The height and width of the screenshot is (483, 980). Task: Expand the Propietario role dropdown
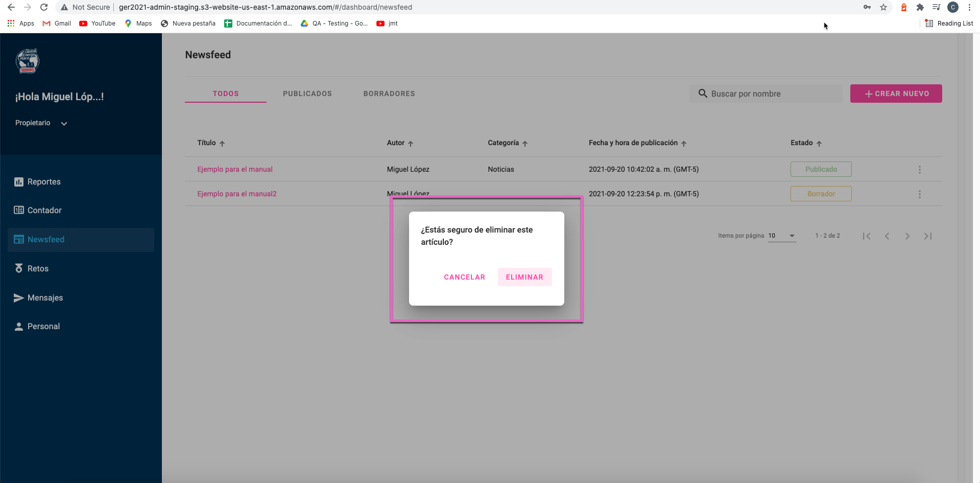point(41,123)
